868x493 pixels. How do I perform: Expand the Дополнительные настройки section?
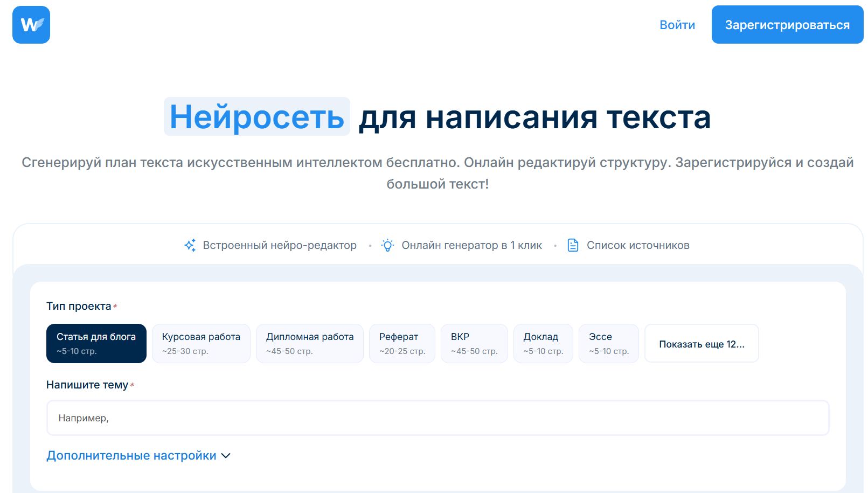131,455
